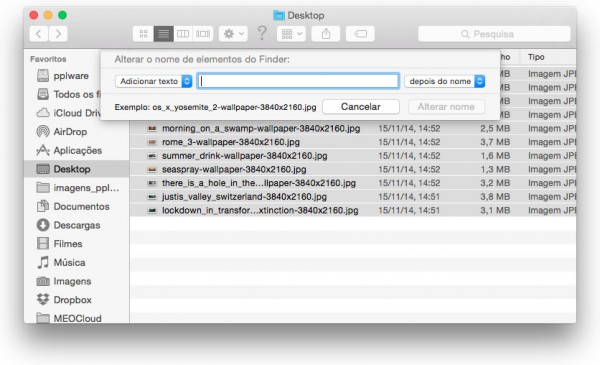This screenshot has width=600, height=365.
Task: Click the rename text input field
Action: [298, 81]
